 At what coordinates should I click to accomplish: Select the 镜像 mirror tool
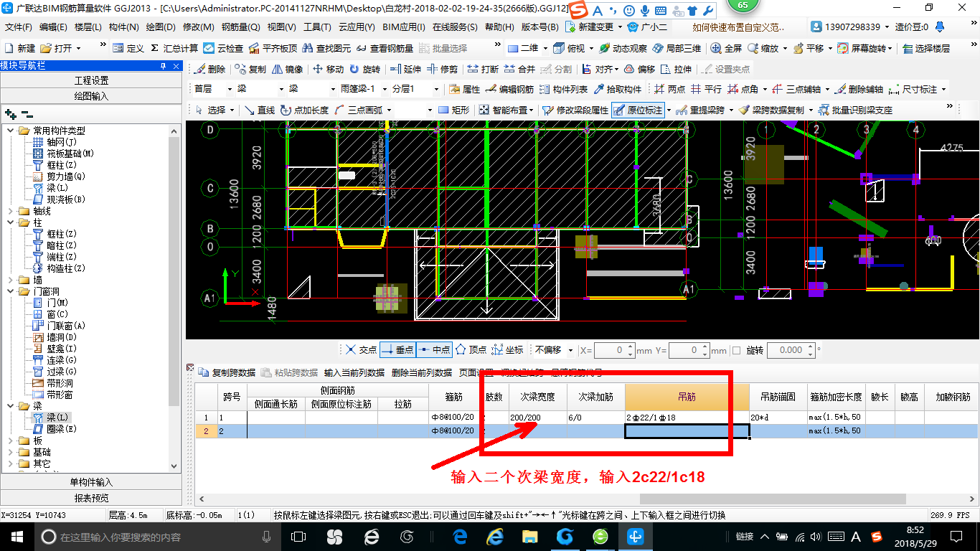click(x=287, y=69)
